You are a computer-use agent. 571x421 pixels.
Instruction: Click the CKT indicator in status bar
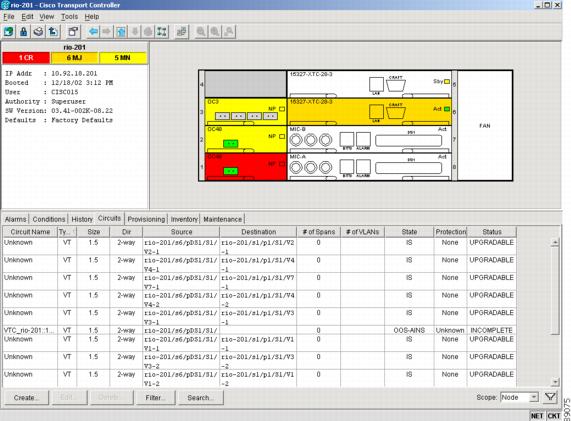[554, 416]
